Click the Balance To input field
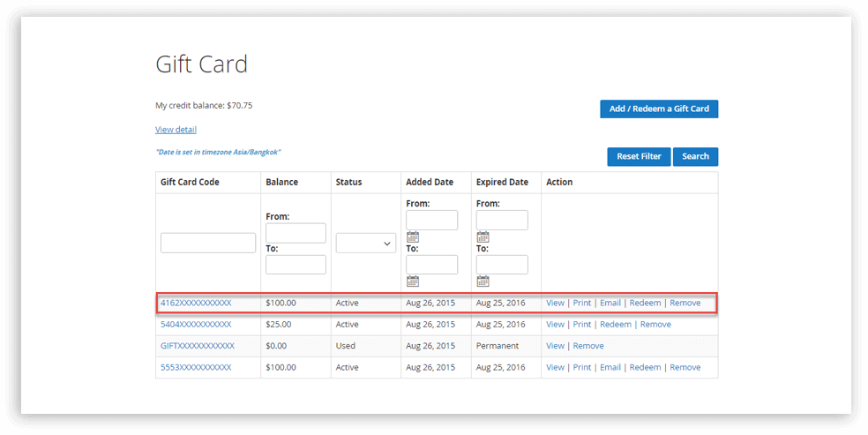 pyautogui.click(x=296, y=265)
